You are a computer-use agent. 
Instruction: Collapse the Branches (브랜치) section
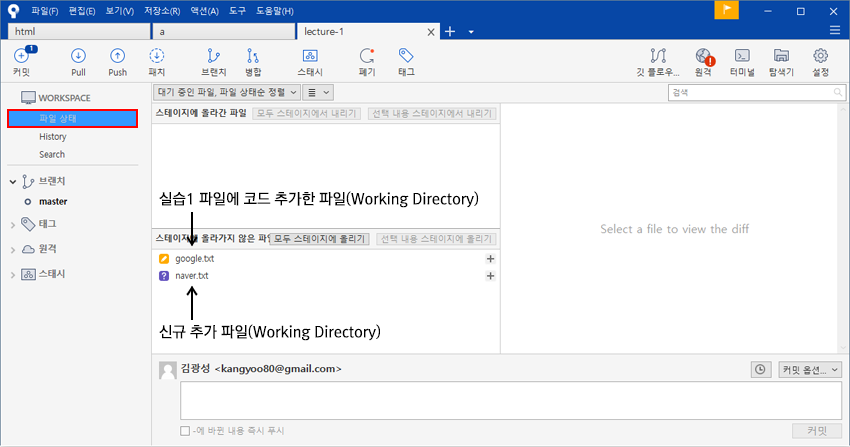point(13,182)
